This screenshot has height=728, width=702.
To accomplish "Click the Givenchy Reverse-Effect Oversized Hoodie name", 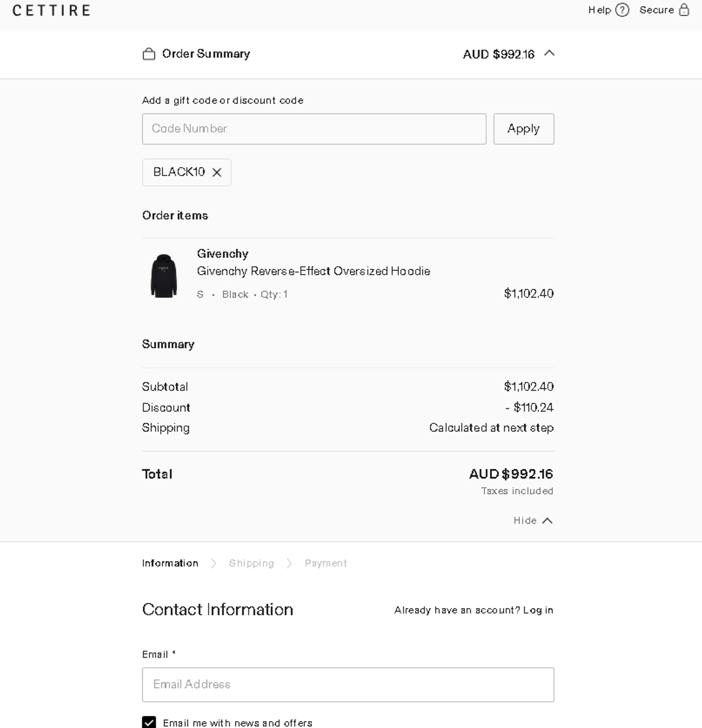I will pos(313,271).
